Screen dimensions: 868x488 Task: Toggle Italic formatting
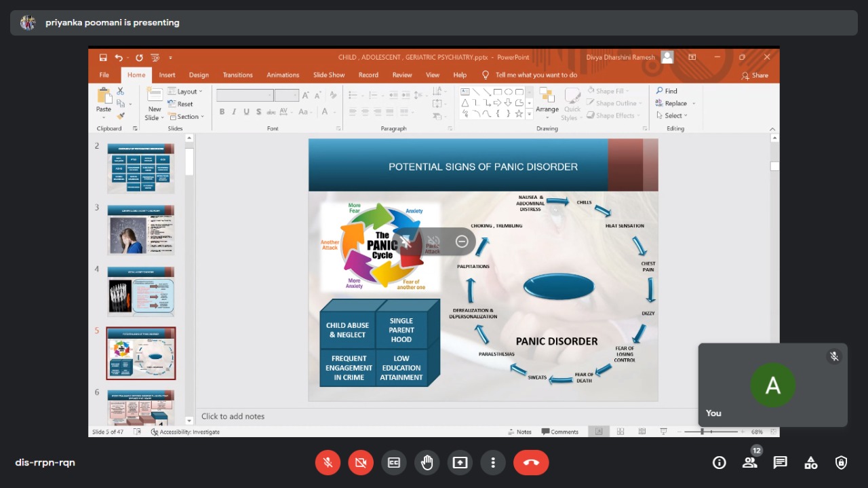point(234,112)
